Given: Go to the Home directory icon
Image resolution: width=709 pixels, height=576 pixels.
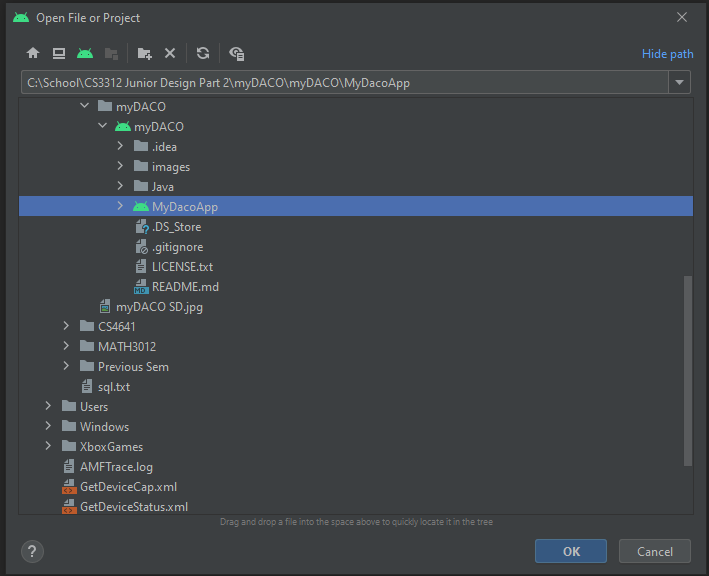Looking at the screenshot, I should (33, 53).
